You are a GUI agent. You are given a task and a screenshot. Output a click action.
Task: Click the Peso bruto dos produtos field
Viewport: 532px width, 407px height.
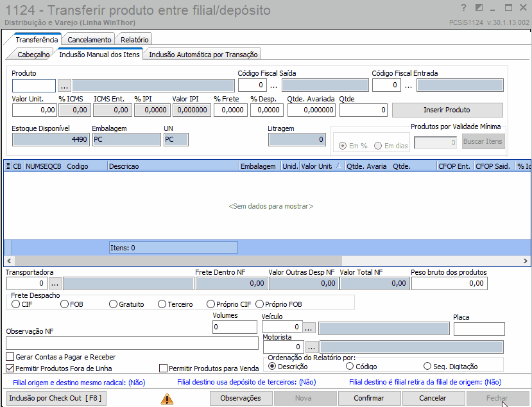click(x=450, y=284)
